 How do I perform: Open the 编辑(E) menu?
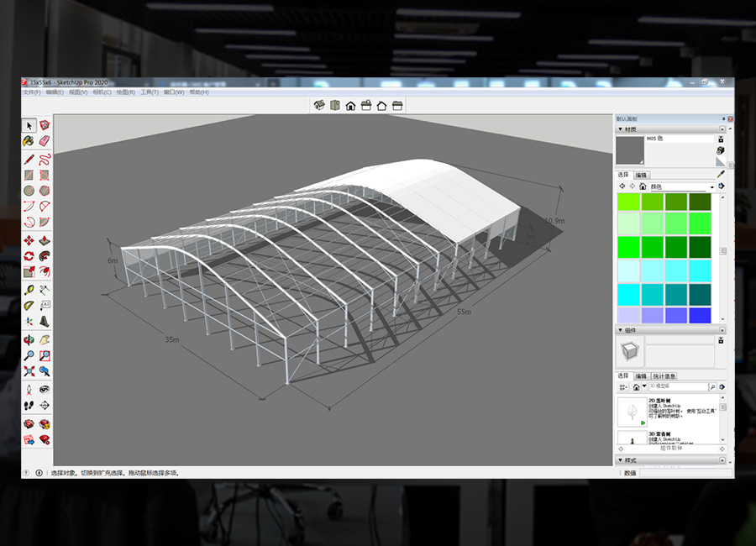point(55,92)
